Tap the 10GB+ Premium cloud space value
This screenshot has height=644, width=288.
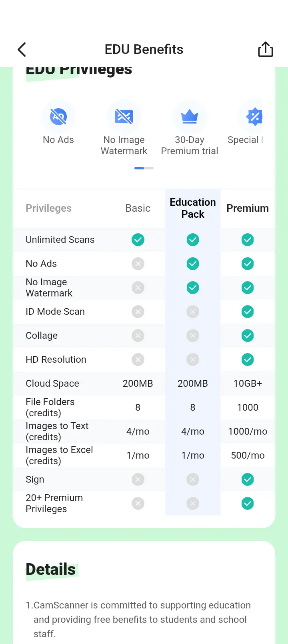point(248,384)
